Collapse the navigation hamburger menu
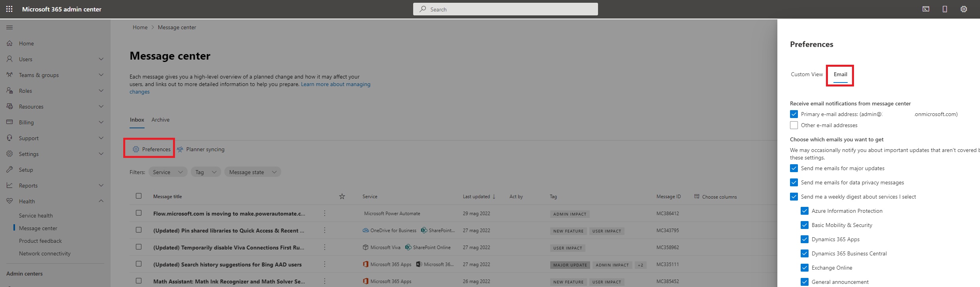 coord(9,27)
